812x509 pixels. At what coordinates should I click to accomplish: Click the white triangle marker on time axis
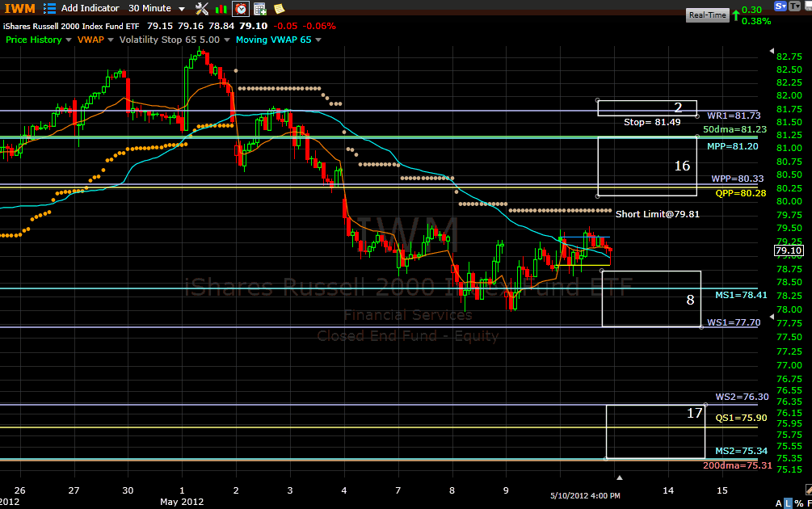620,478
